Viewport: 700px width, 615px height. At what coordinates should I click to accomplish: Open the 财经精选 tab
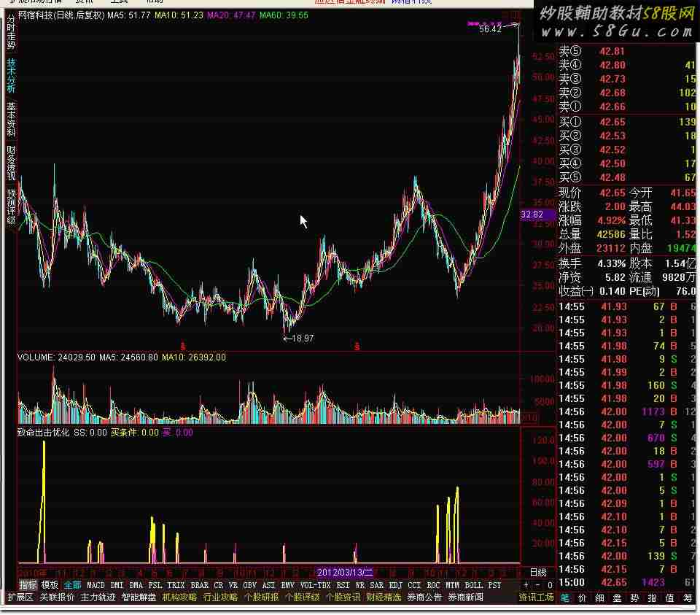tap(384, 597)
